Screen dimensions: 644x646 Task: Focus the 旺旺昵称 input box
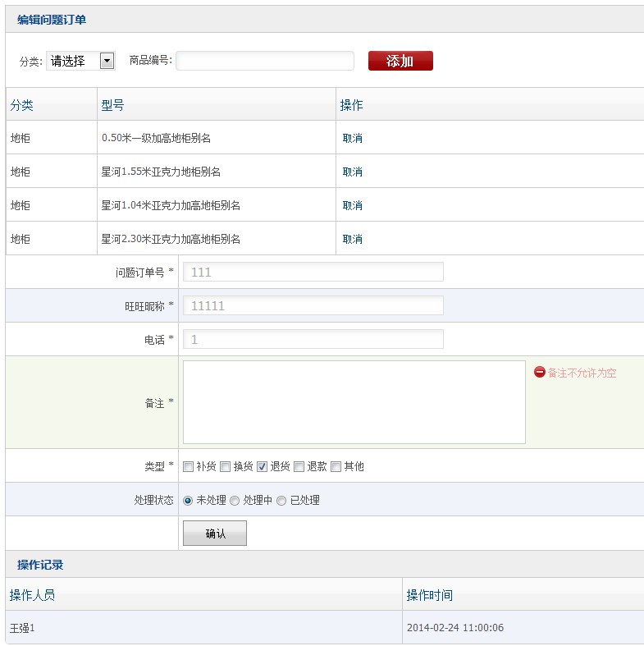click(313, 305)
